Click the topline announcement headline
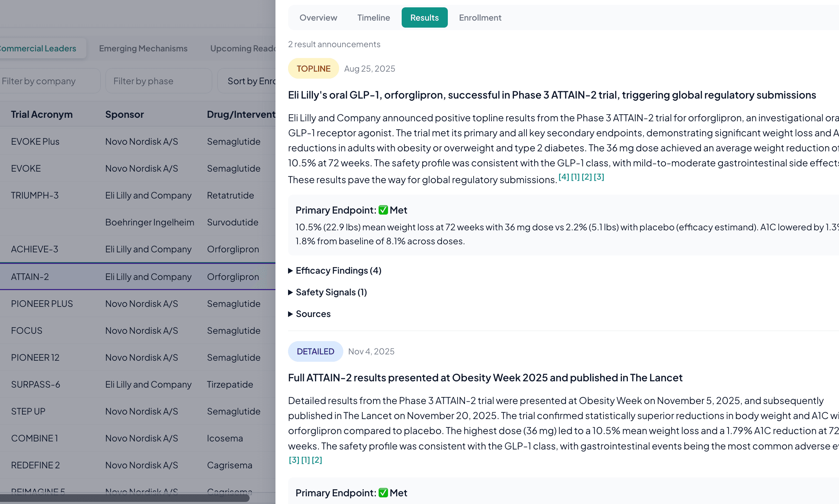This screenshot has width=839, height=504. tap(552, 95)
